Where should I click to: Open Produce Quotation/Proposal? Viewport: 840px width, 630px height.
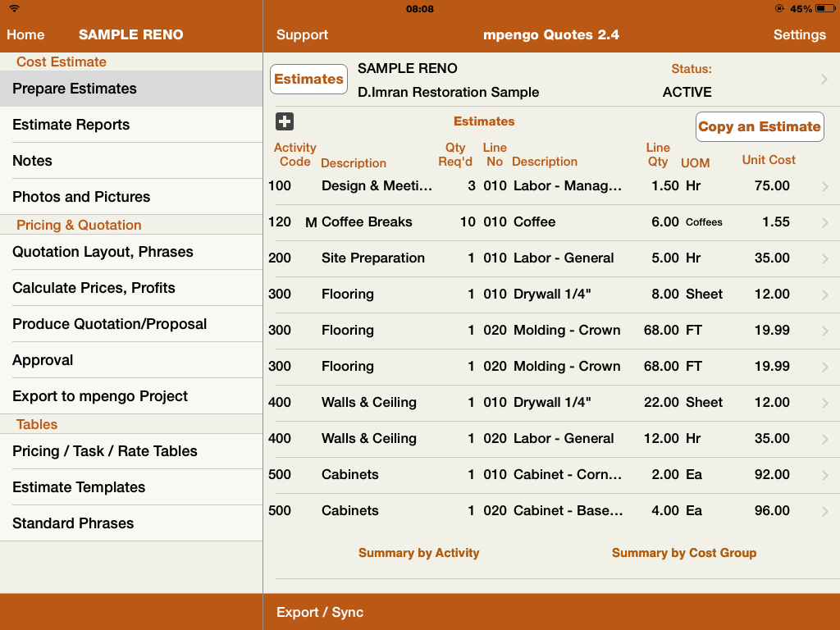pyautogui.click(x=109, y=324)
